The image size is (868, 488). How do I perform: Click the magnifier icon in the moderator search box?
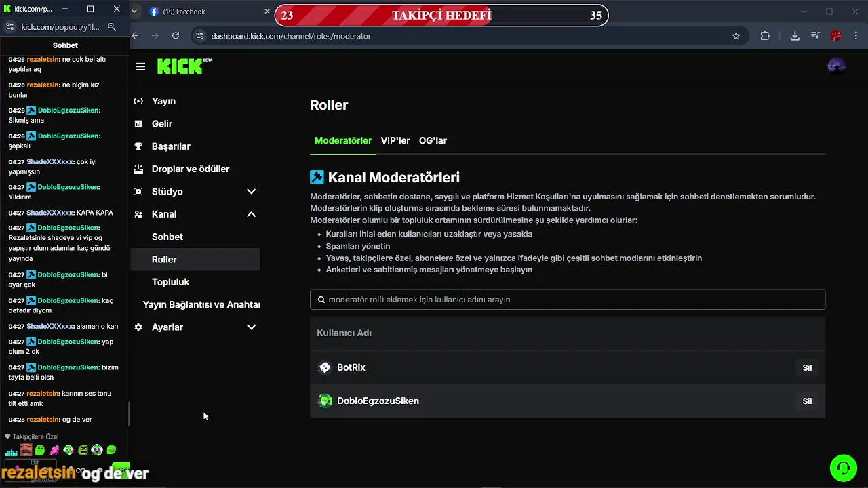(x=321, y=300)
